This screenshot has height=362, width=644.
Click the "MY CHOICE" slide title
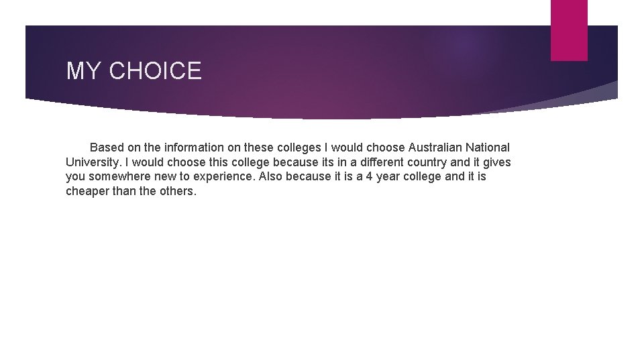[x=133, y=71]
